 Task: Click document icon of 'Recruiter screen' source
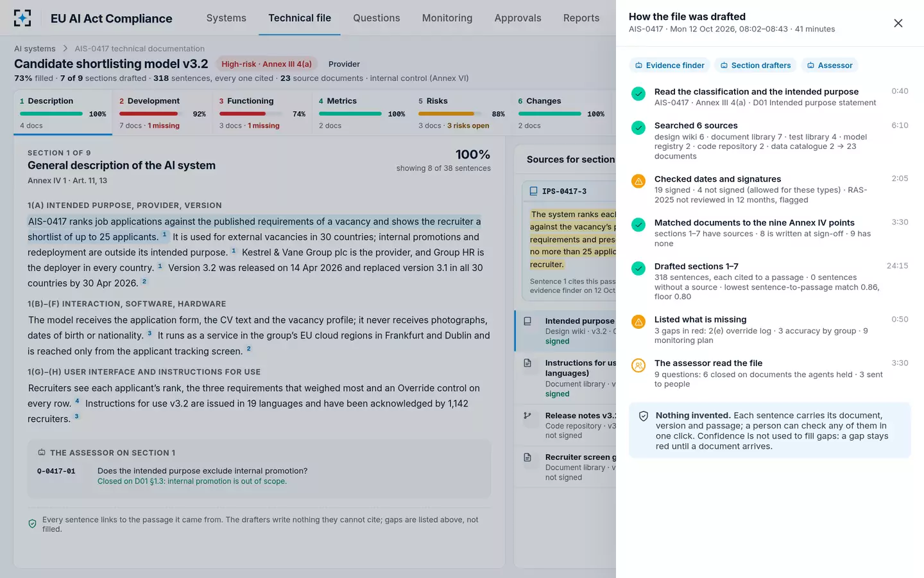pos(527,457)
